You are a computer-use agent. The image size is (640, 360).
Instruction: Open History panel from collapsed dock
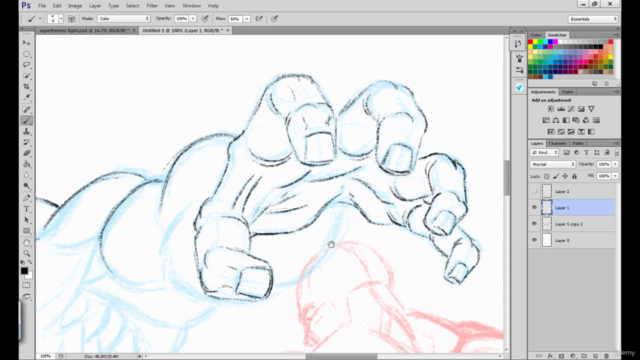click(518, 44)
